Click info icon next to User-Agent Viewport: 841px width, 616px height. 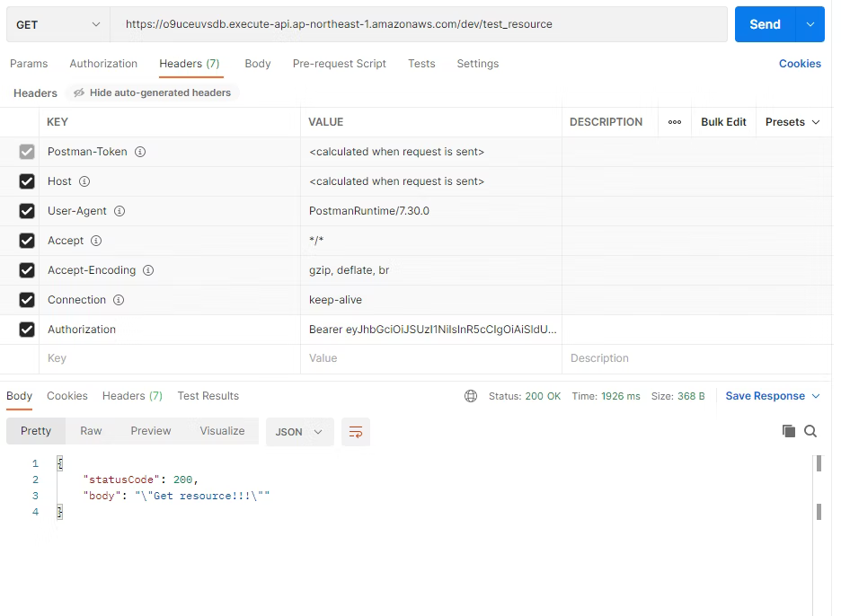pyautogui.click(x=120, y=211)
